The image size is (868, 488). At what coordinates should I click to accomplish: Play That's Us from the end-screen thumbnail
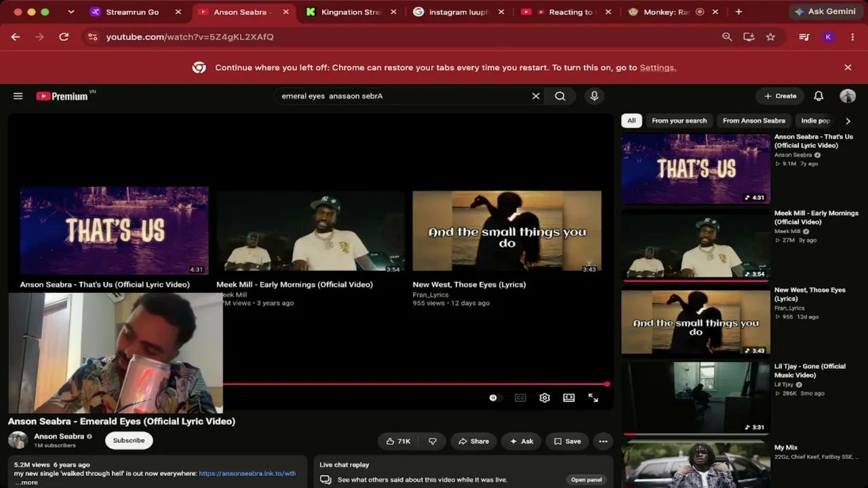pyautogui.click(x=114, y=230)
